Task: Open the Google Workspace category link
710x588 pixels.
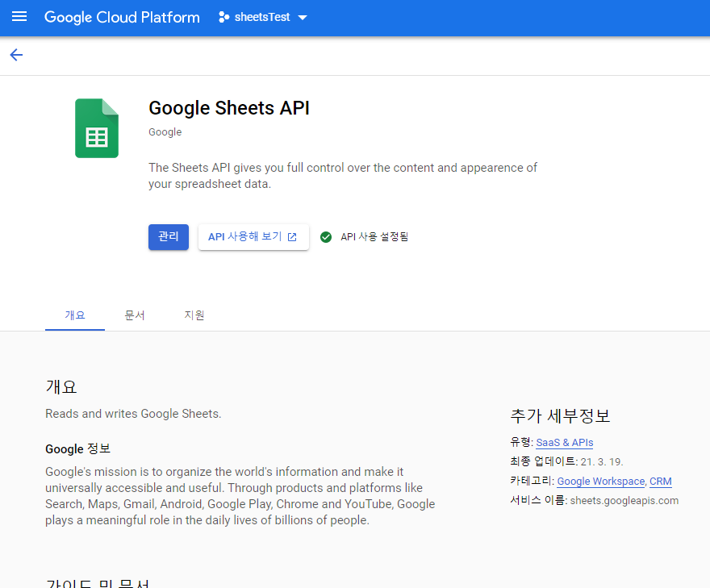Action: point(600,482)
